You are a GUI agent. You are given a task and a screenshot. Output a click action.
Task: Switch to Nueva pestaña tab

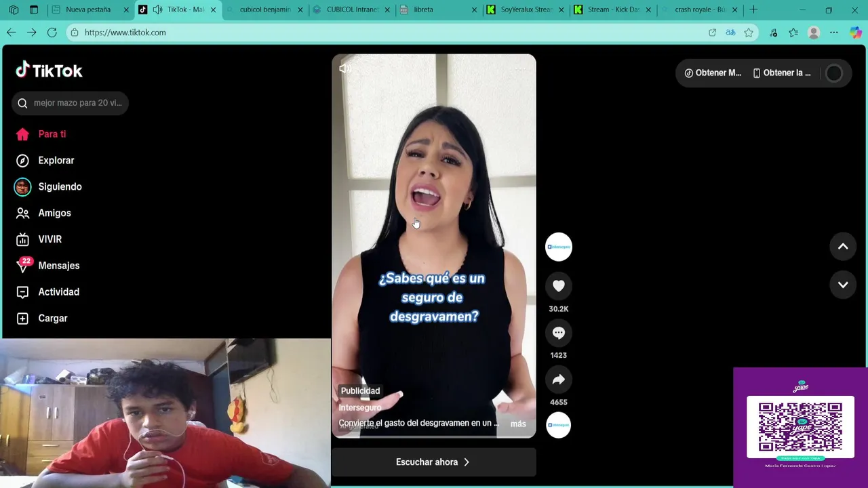[90, 9]
